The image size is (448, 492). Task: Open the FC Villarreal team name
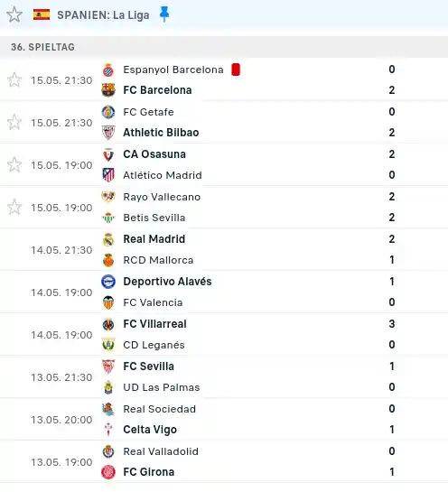click(x=154, y=324)
